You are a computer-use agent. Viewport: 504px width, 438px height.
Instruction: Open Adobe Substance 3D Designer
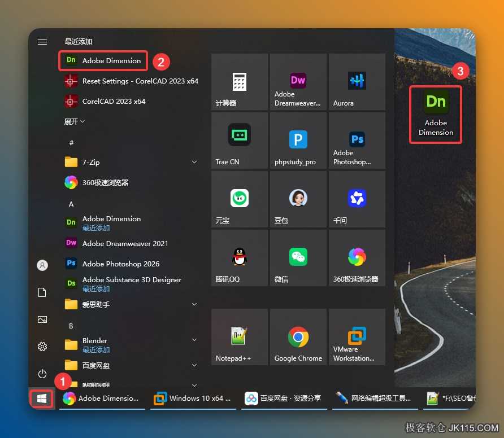click(x=123, y=284)
